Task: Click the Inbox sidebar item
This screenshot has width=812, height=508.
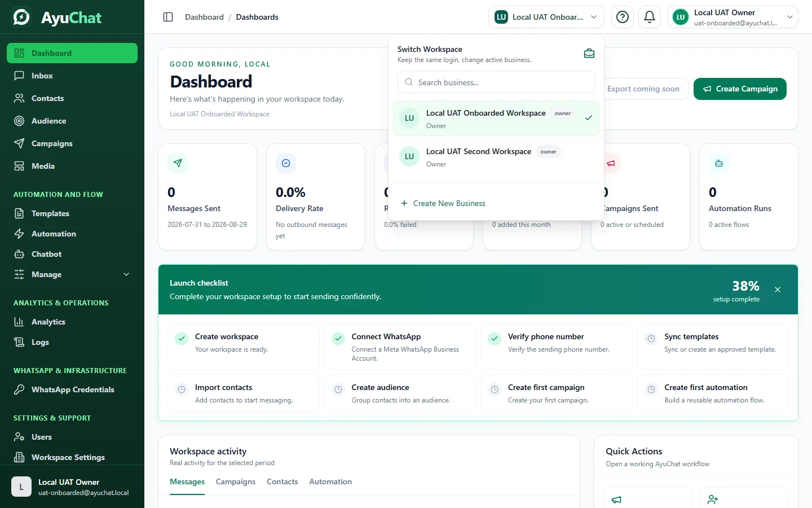Action: click(72, 76)
